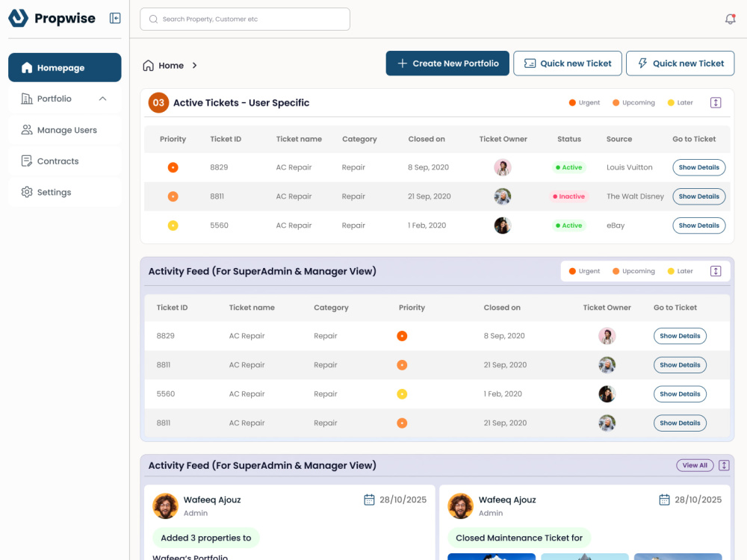Image resolution: width=747 pixels, height=560 pixels.
Task: Click the Added 3 properties to tag
Action: pyautogui.click(x=206, y=538)
